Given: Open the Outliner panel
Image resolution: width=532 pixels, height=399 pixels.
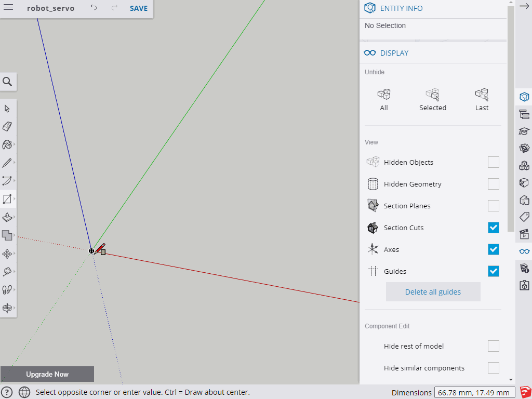Looking at the screenshot, I should pyautogui.click(x=524, y=114).
